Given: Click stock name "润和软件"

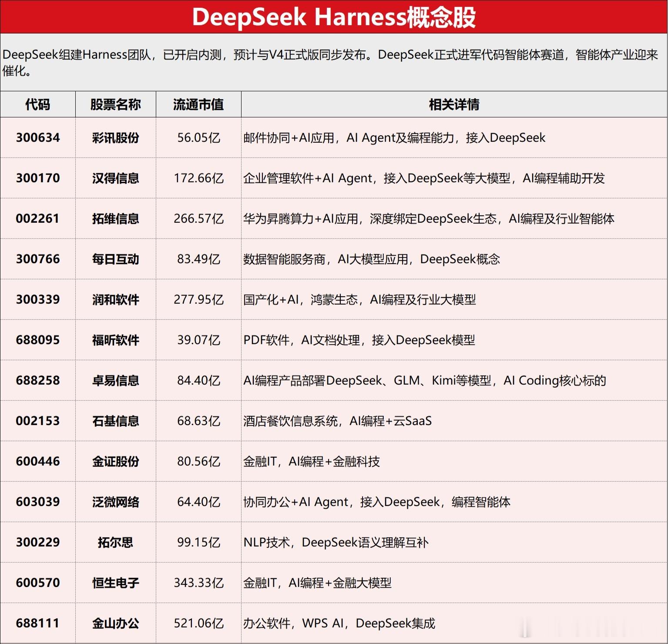Looking at the screenshot, I should point(116,299).
